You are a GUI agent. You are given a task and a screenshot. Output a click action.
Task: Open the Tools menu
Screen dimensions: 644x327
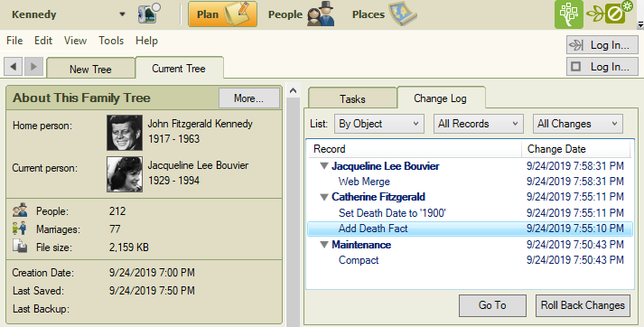click(111, 41)
